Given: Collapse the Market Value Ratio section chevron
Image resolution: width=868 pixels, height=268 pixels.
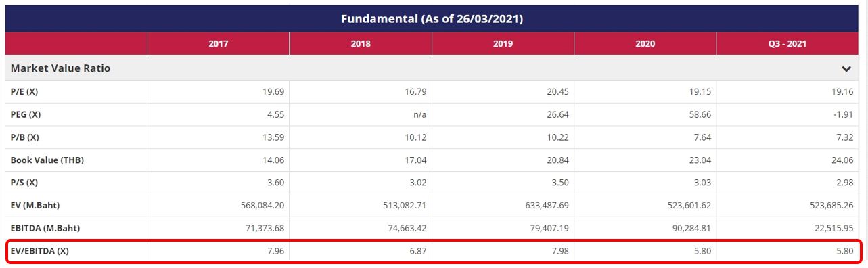Looking at the screenshot, I should tap(846, 69).
